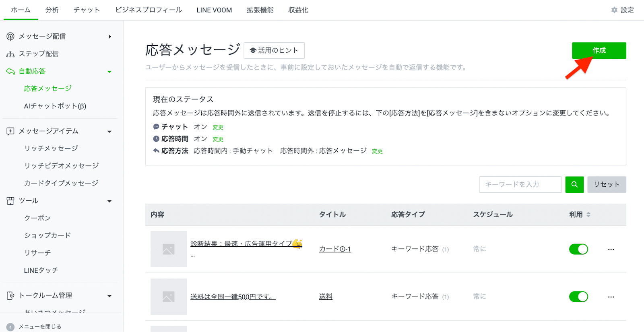Open more options for 送料 row
644x332 pixels.
pyautogui.click(x=611, y=297)
